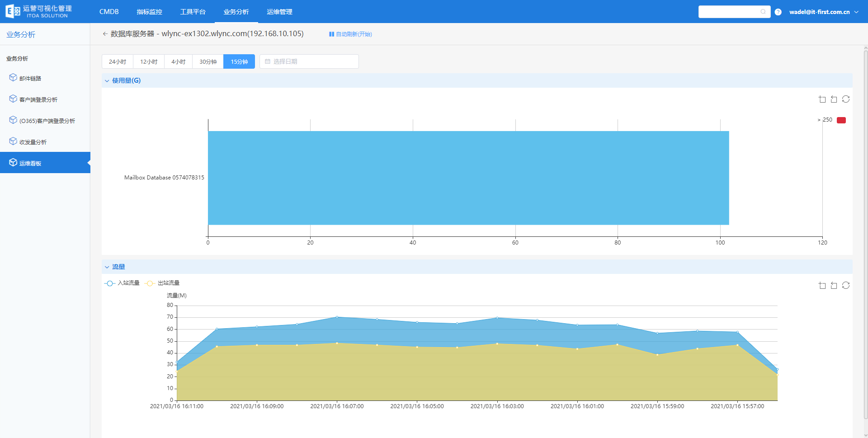Open the help question mark icon
Image resolution: width=868 pixels, height=438 pixels.
pos(778,12)
